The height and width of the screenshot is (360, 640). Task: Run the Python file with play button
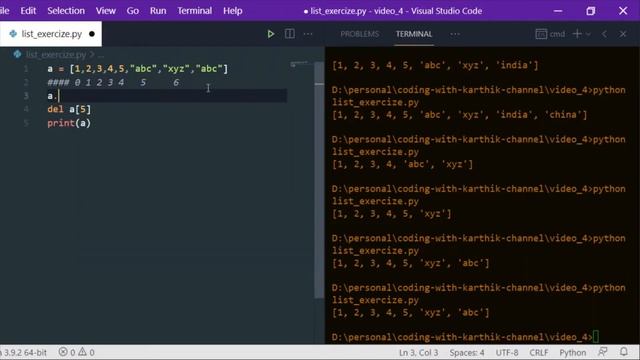[x=270, y=34]
